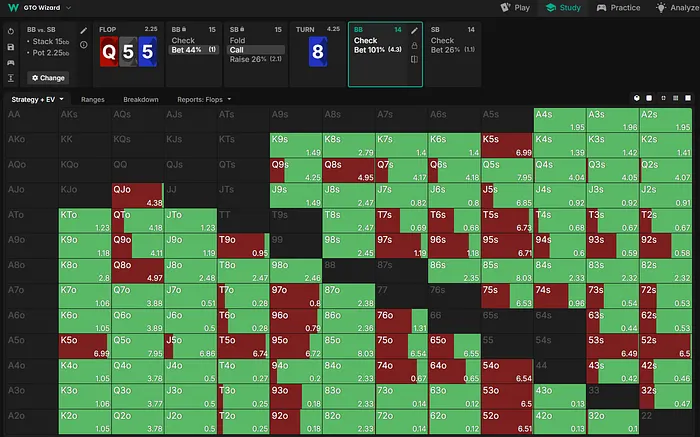Click the power/reset icon in left sidebar
700x437 pixels.
tap(10, 31)
